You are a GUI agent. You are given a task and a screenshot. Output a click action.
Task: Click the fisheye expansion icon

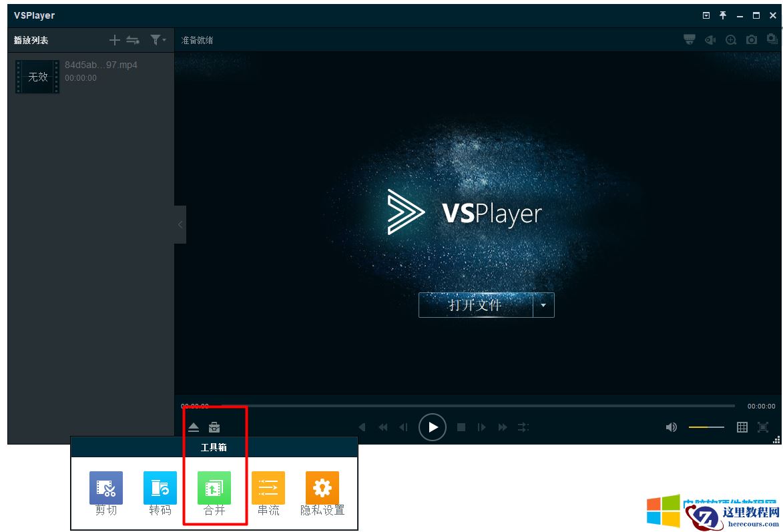pos(710,40)
